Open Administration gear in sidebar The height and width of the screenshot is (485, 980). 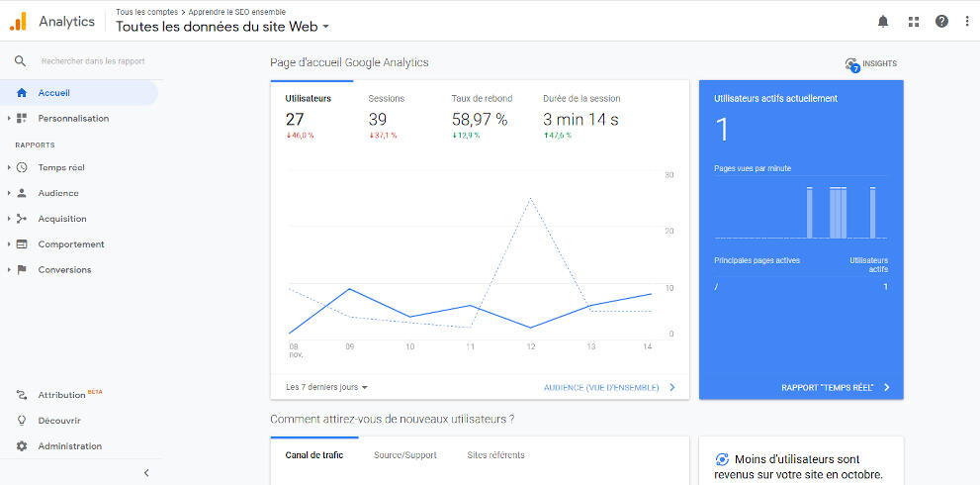pyautogui.click(x=69, y=446)
